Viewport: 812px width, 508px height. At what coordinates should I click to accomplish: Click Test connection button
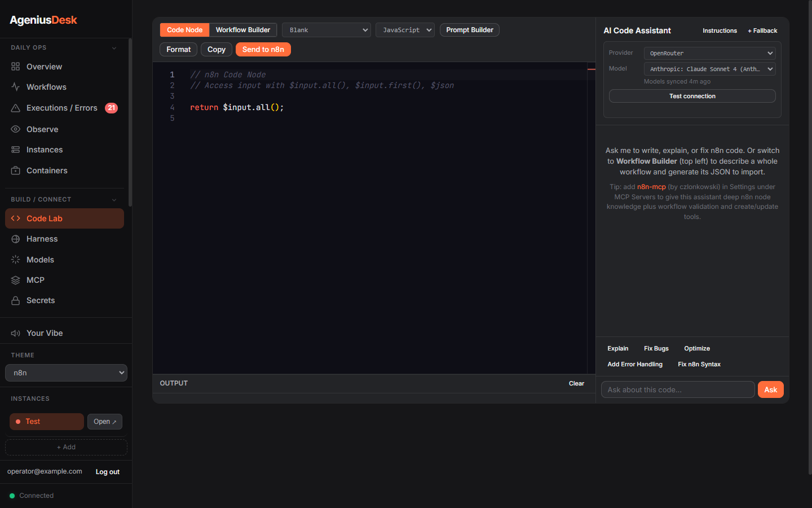[692, 96]
